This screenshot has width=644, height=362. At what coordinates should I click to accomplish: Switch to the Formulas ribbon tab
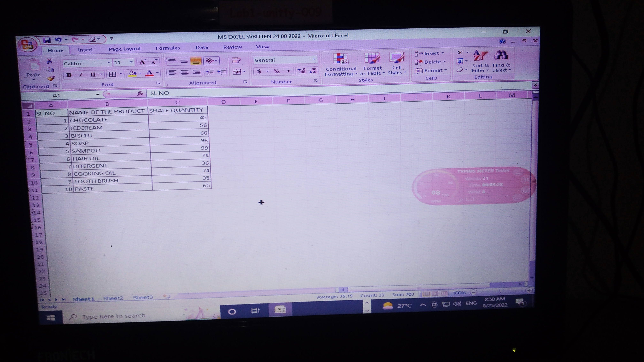click(x=168, y=48)
